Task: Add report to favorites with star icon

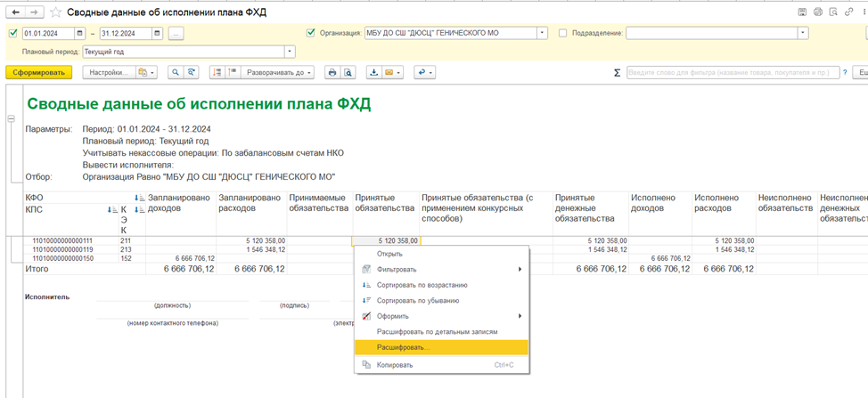Action: pos(54,12)
